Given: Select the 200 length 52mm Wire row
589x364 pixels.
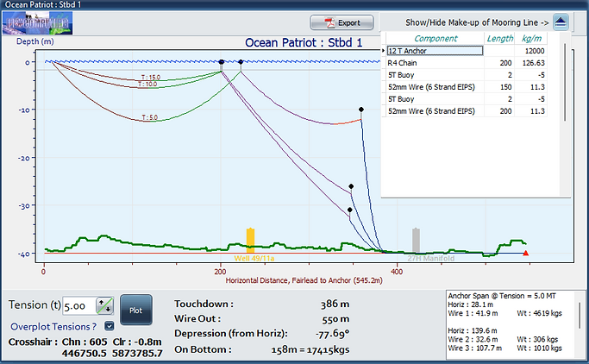Looking at the screenshot, I should 466,110.
